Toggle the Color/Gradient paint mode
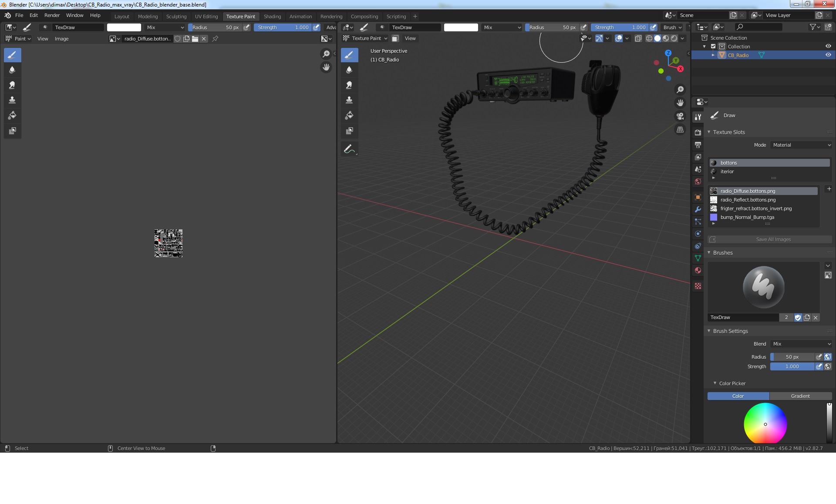Screen dimensions: 836x504 (800, 396)
